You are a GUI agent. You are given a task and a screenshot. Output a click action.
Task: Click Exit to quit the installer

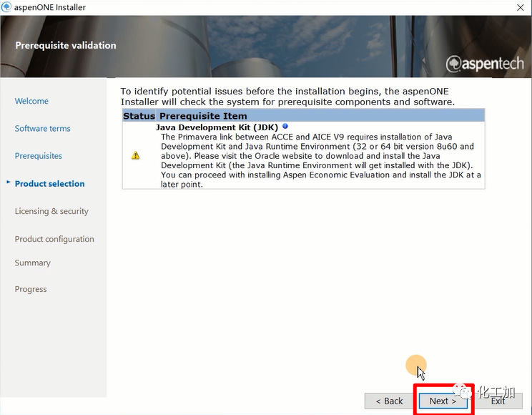(x=498, y=401)
